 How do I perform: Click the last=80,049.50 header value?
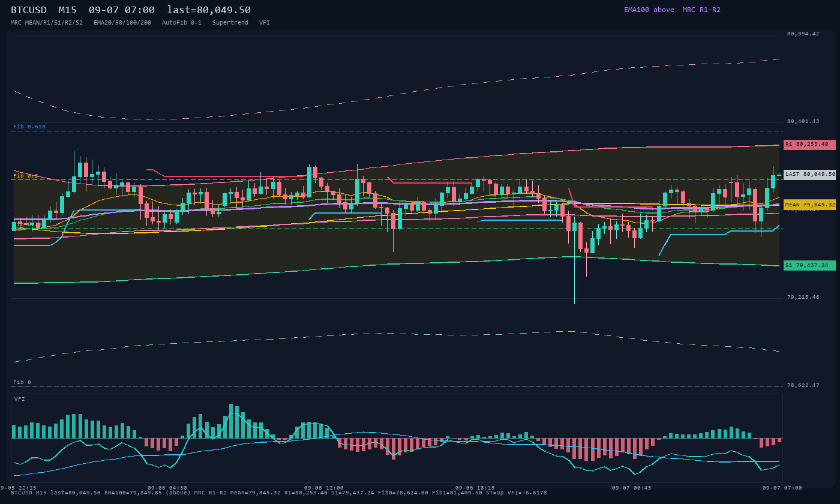(209, 10)
